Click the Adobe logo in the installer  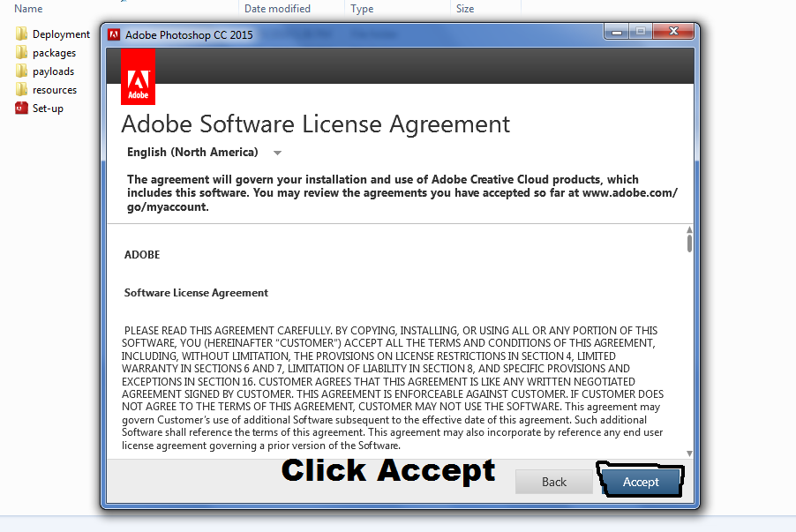(138, 77)
